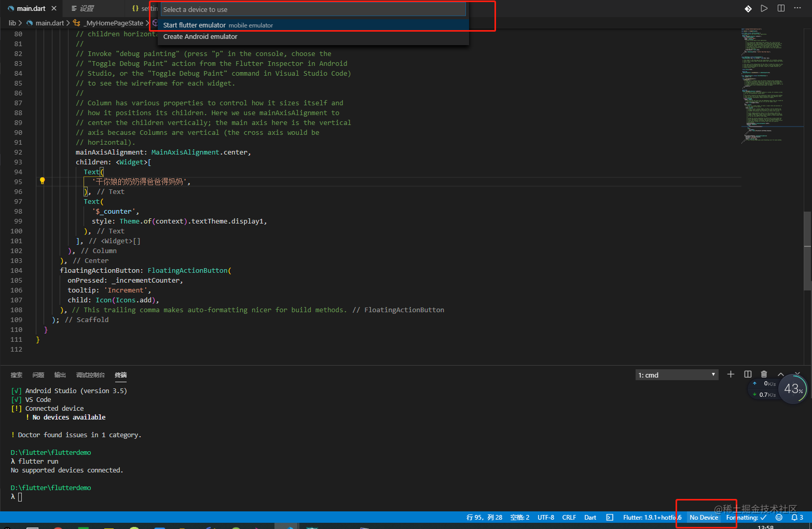
Task: Toggle Formatting checkmark in status bar
Action: click(x=747, y=517)
